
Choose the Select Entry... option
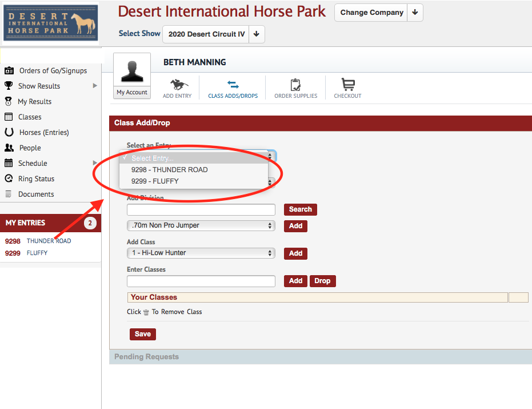(x=194, y=158)
